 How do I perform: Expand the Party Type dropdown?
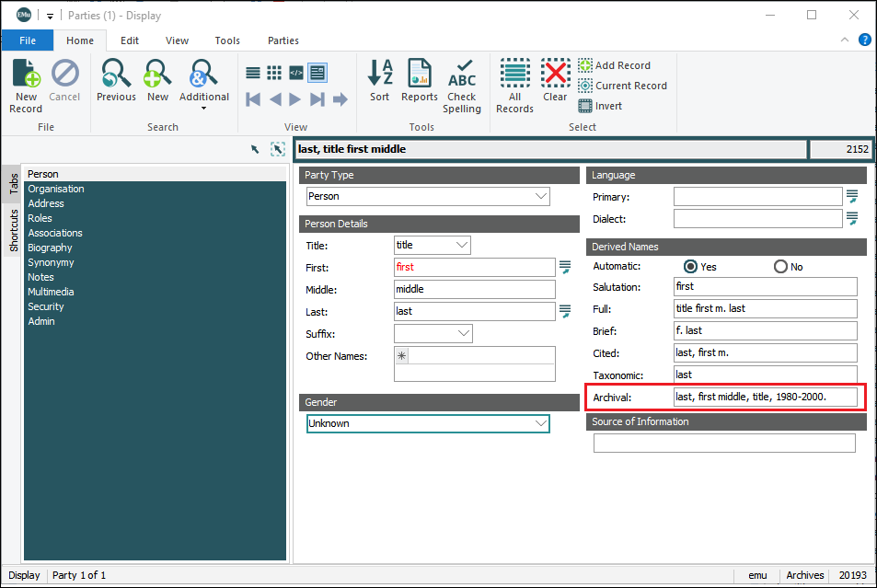540,196
